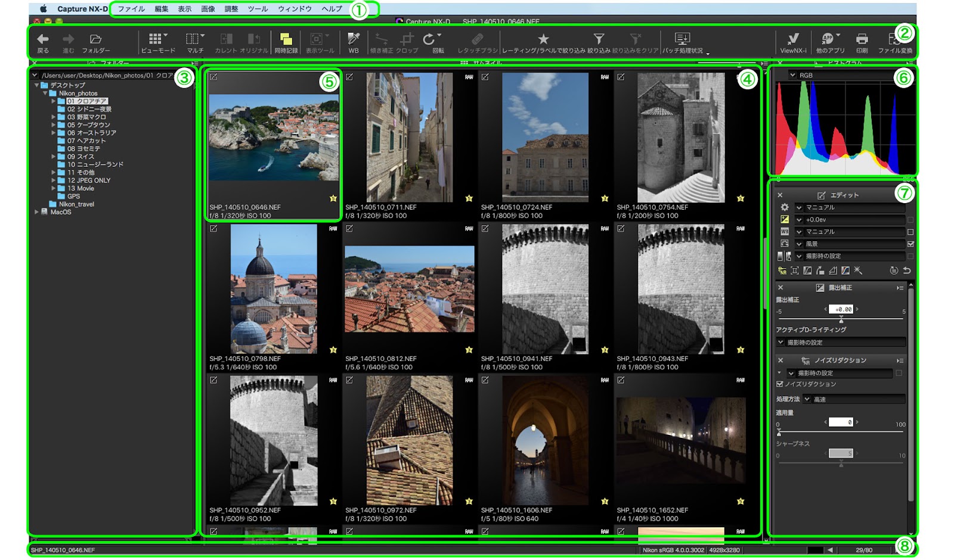This screenshot has height=560, width=954.
Task: Click the 適用量 amount slider handle
Action: pos(779,433)
